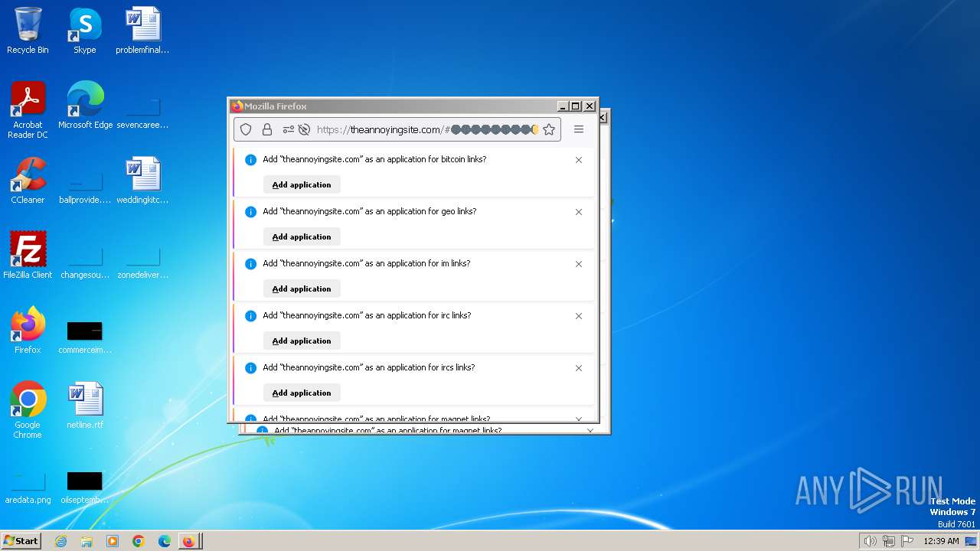
Task: Add application for ircs links
Action: (302, 393)
